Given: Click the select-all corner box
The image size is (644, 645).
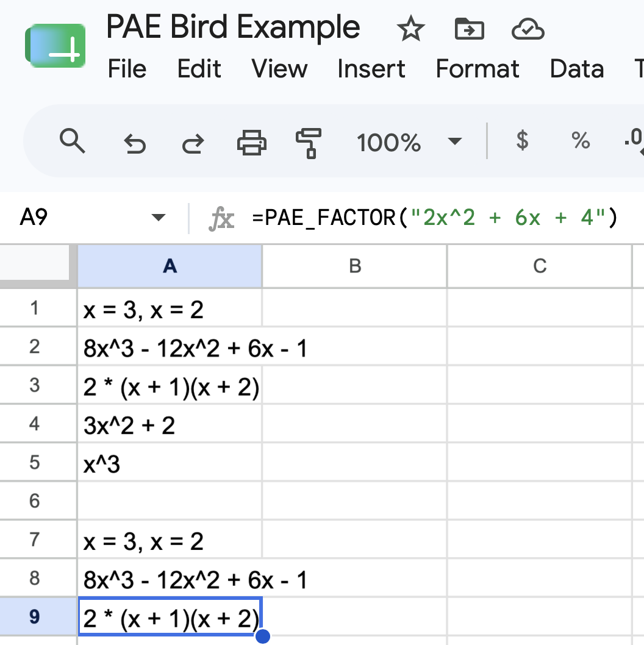Looking at the screenshot, I should 38,266.
